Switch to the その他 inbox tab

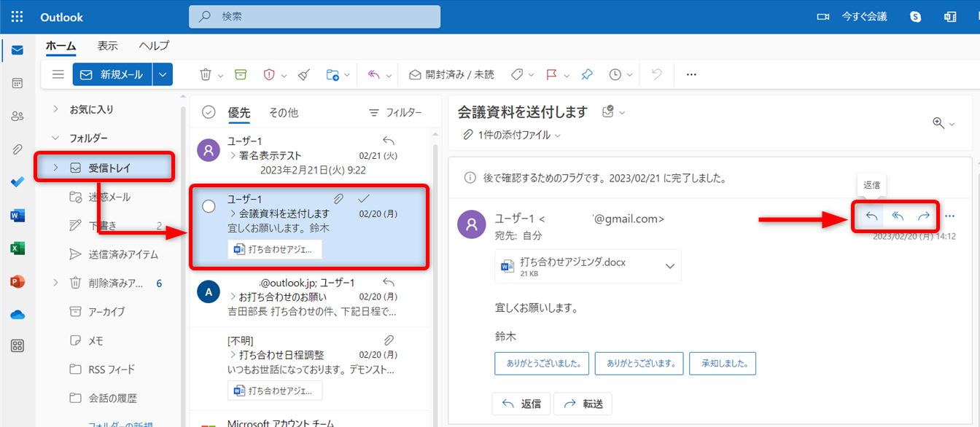point(283,113)
